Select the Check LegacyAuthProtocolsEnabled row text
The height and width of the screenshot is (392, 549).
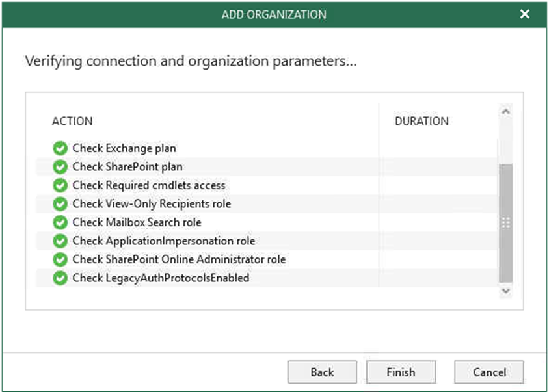click(x=161, y=278)
